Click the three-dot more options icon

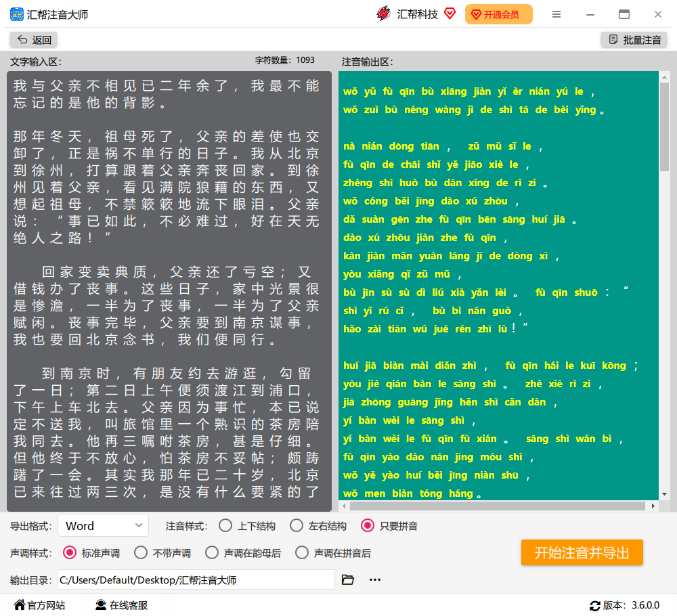tap(375, 579)
